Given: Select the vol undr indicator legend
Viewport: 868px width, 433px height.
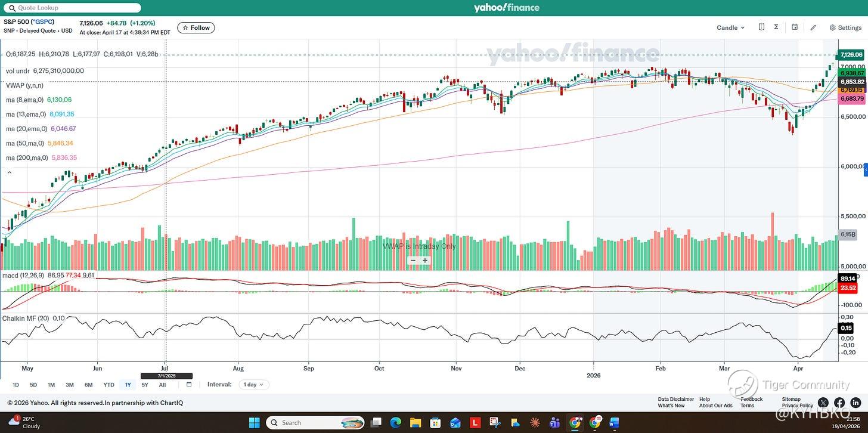Looking at the screenshot, I should 45,70.
